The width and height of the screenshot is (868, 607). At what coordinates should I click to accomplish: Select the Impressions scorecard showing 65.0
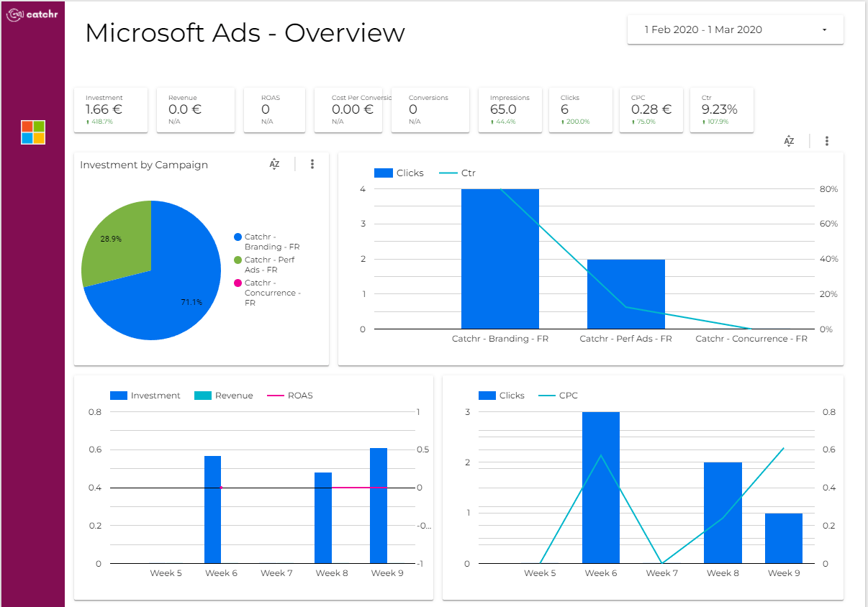point(510,110)
